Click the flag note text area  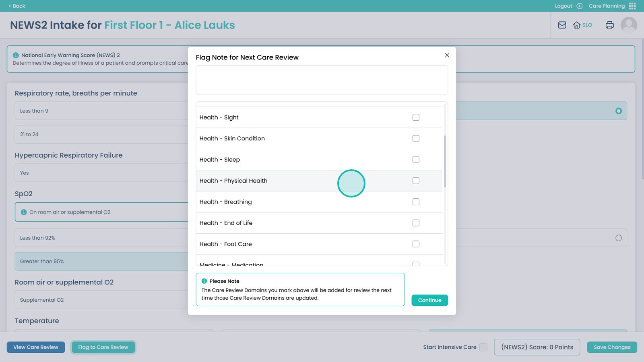point(322,80)
